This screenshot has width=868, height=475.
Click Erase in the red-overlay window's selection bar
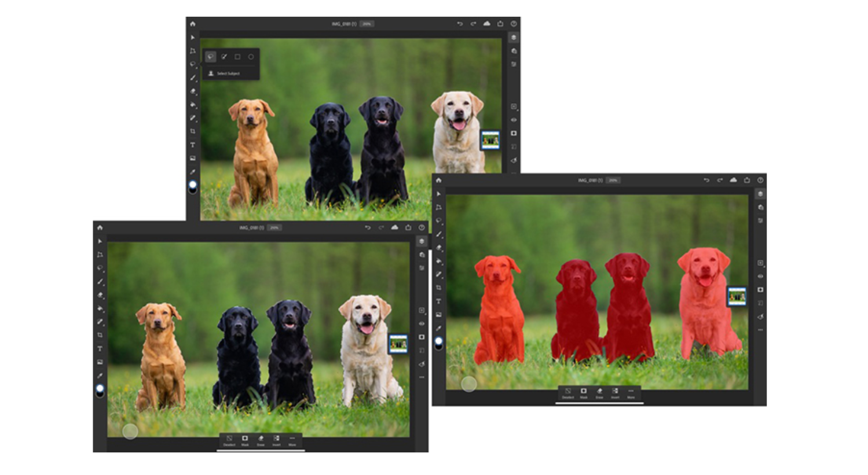point(599,393)
